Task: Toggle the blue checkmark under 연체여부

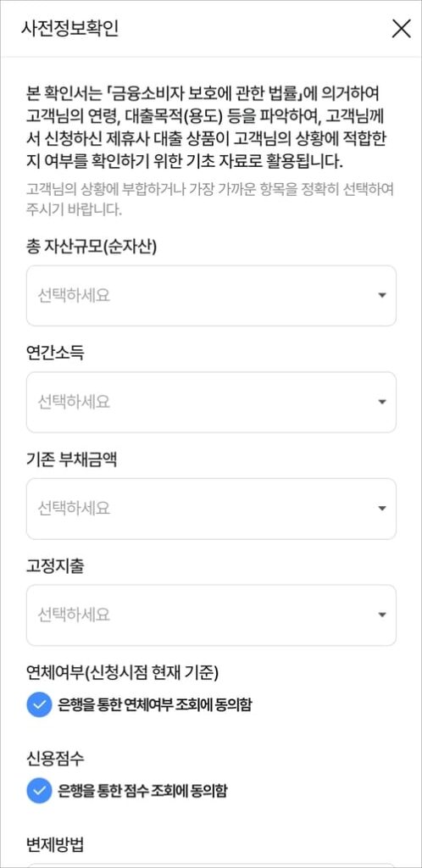Action: pyautogui.click(x=39, y=704)
